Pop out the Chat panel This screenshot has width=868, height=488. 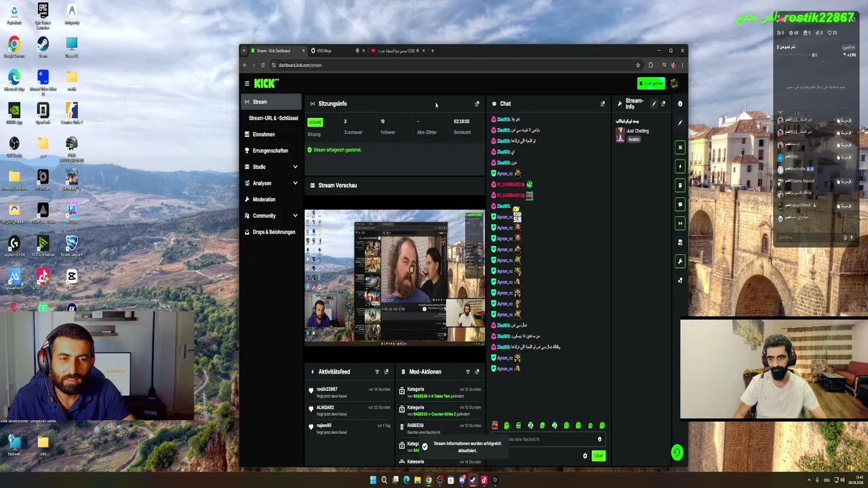(x=602, y=104)
